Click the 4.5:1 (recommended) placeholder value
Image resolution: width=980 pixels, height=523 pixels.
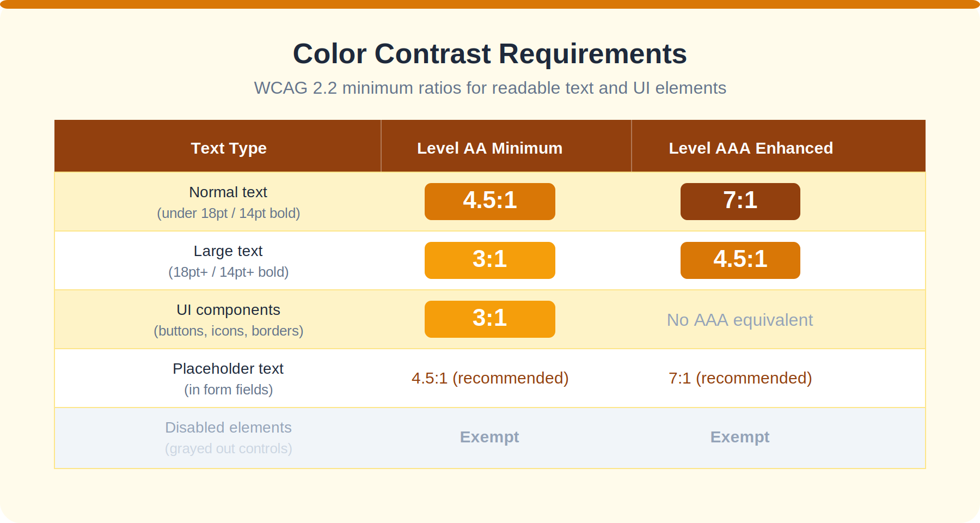coord(490,378)
